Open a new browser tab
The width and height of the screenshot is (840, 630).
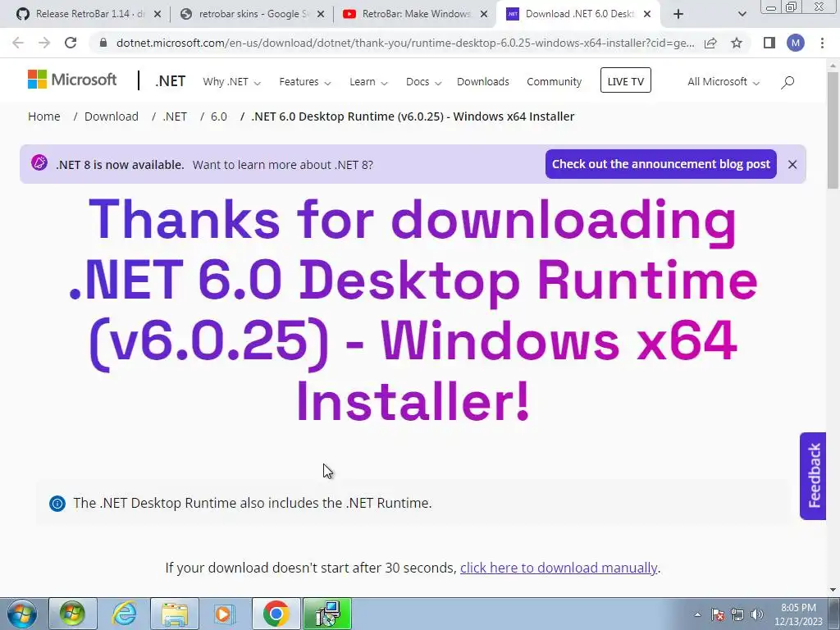click(x=678, y=14)
